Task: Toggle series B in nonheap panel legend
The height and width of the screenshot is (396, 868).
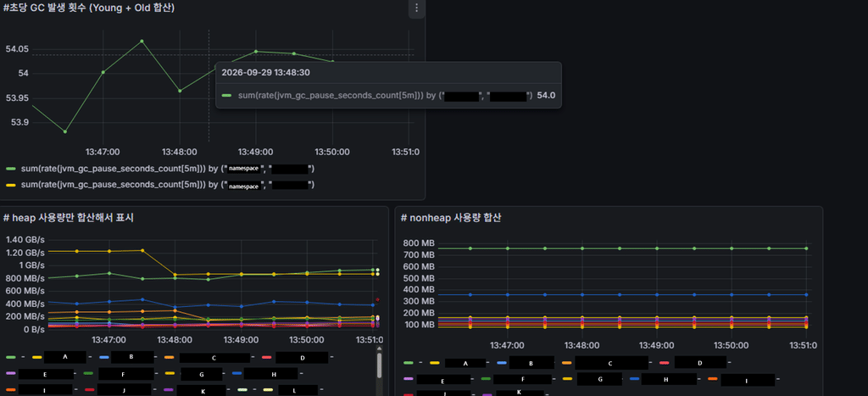Action: pyautogui.click(x=531, y=363)
